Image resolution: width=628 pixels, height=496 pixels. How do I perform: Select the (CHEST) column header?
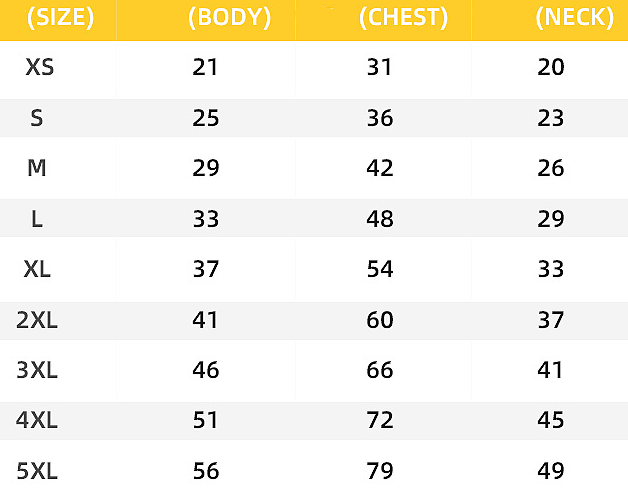coord(403,18)
